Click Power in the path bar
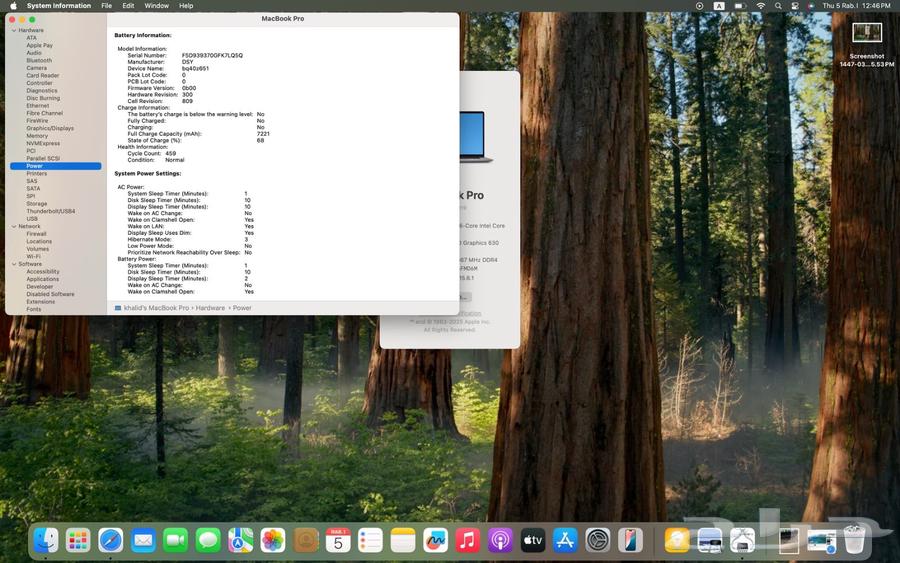The width and height of the screenshot is (900, 563). [x=242, y=308]
